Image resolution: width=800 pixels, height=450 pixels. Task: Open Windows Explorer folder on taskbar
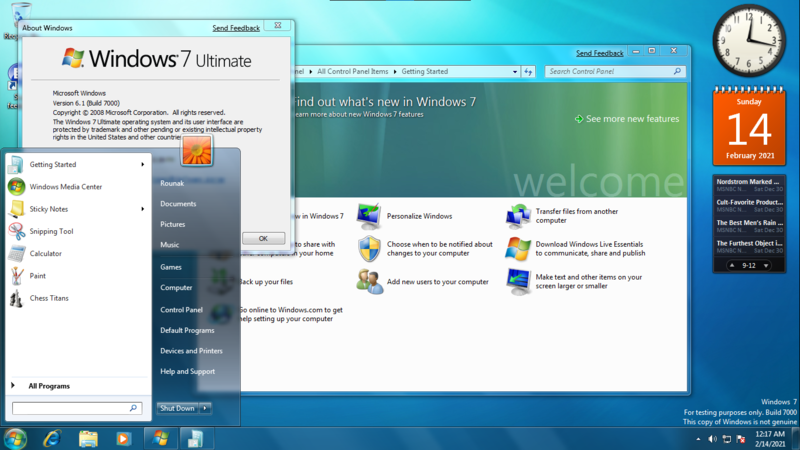pos(88,439)
